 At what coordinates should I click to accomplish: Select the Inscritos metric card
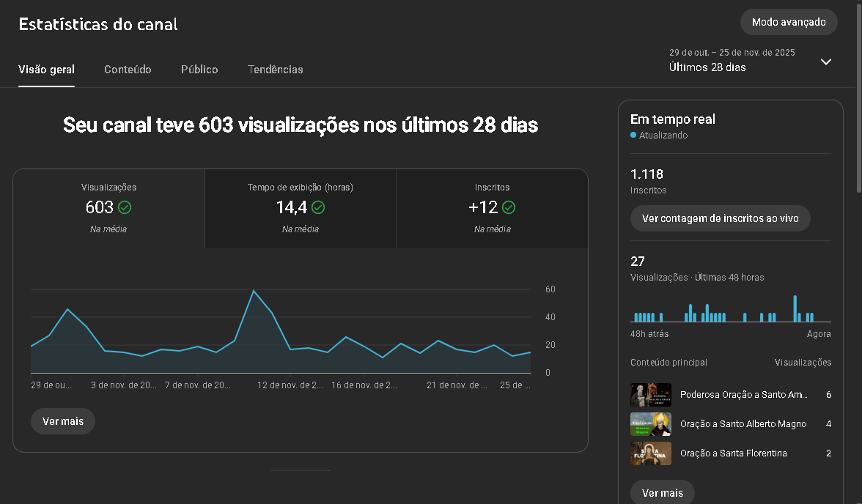coord(492,208)
